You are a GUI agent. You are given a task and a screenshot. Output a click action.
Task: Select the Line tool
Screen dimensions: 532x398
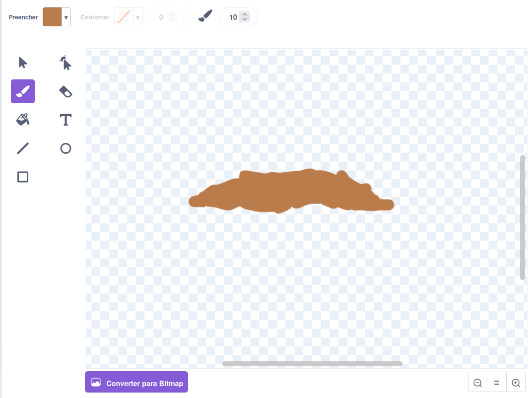[23, 148]
